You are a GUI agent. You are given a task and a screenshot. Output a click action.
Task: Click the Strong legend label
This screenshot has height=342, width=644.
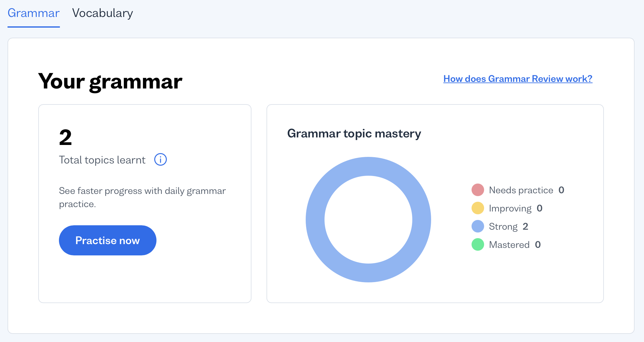[x=503, y=227]
